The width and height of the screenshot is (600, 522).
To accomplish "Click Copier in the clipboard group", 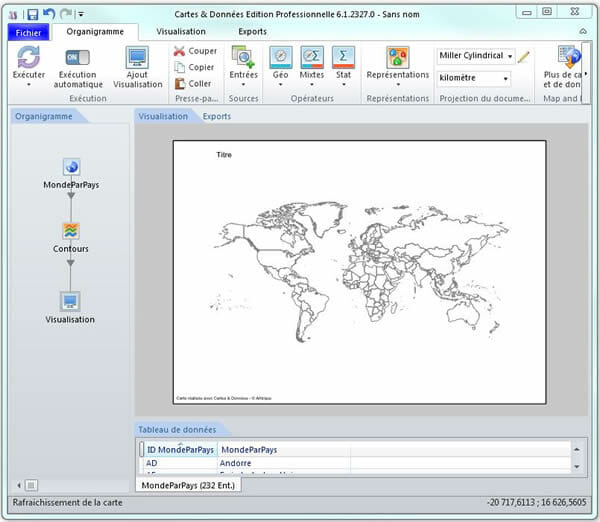I will point(195,67).
